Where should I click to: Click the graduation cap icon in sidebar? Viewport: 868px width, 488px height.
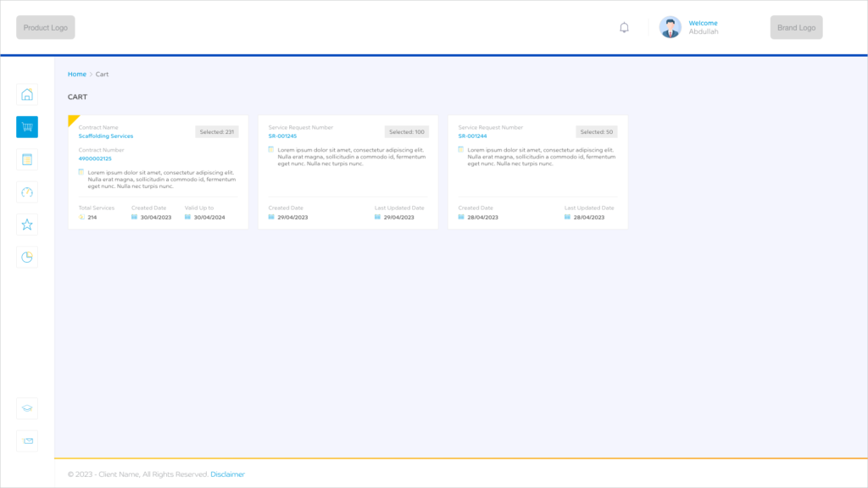pyautogui.click(x=27, y=408)
